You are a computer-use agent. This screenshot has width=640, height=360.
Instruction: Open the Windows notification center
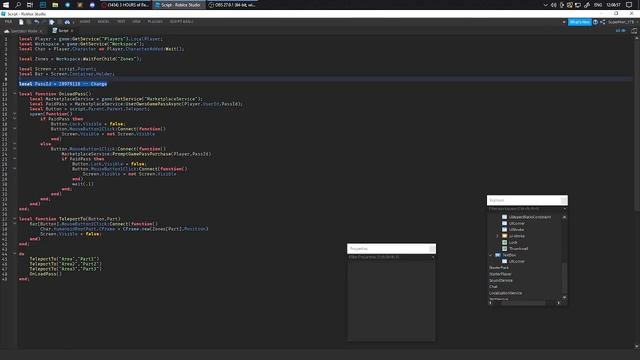click(x=629, y=5)
